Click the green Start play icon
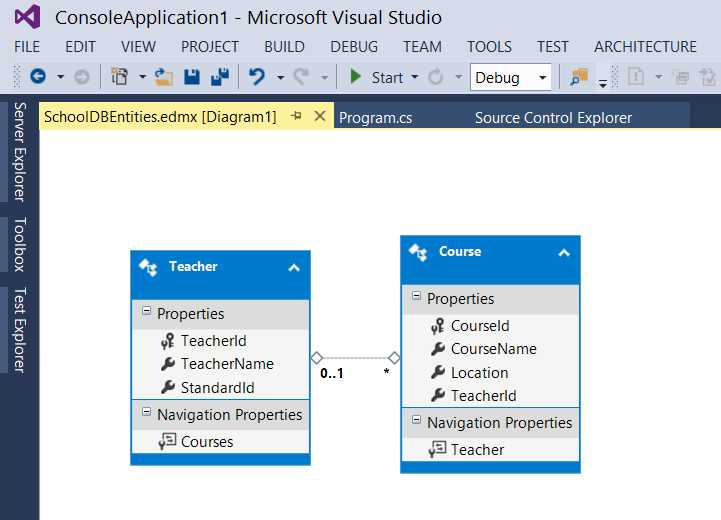The height and width of the screenshot is (520, 721). pyautogui.click(x=355, y=76)
